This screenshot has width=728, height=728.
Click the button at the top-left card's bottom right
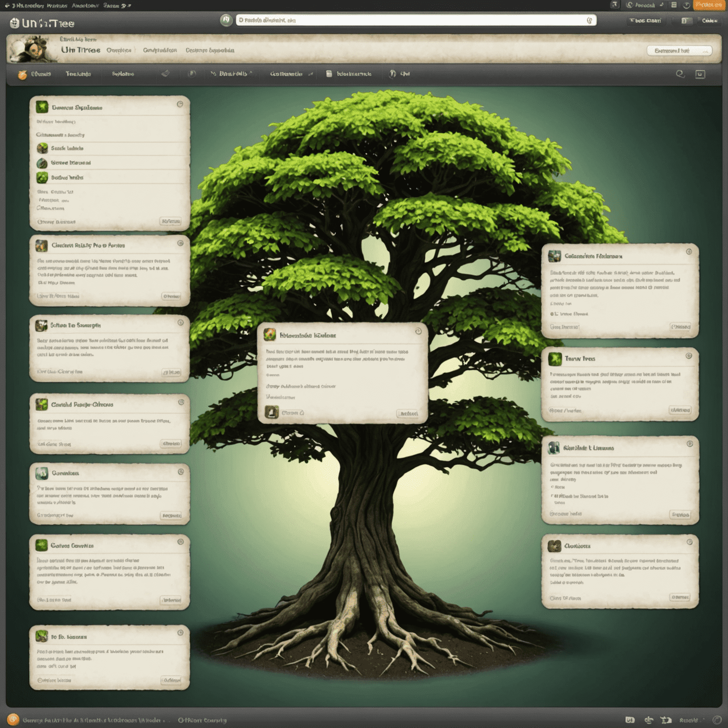(x=171, y=221)
